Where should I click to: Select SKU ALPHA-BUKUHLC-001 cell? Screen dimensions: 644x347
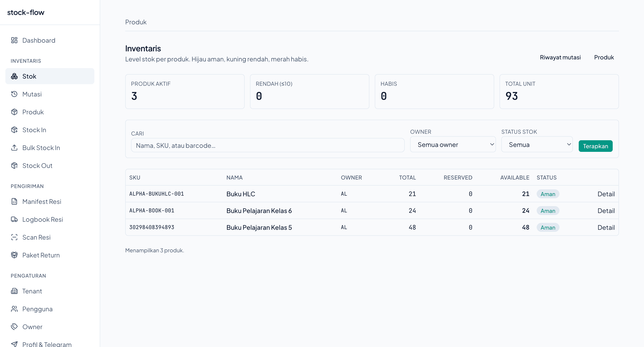(157, 194)
